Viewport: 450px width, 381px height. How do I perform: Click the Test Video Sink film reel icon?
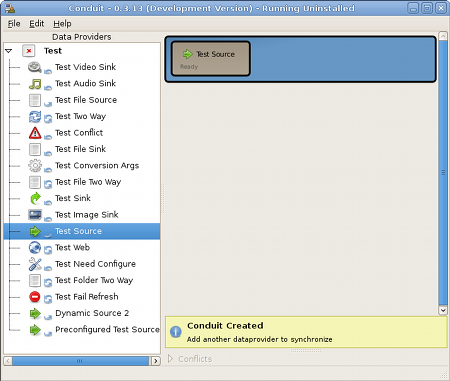click(x=35, y=67)
